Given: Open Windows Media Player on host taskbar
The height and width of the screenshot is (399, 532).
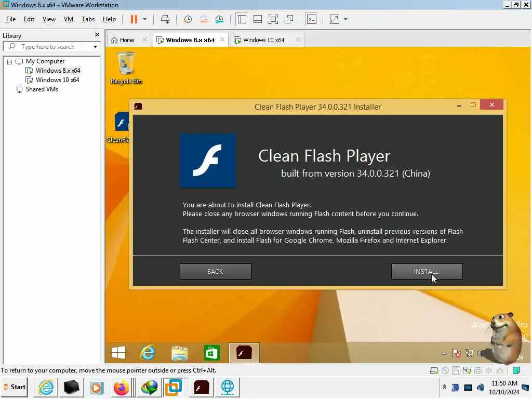Looking at the screenshot, I should pyautogui.click(x=97, y=387).
